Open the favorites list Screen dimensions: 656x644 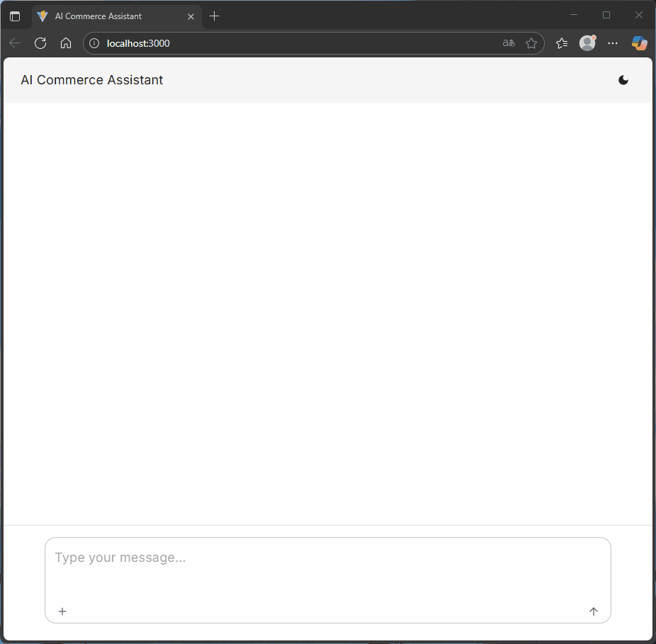562,43
